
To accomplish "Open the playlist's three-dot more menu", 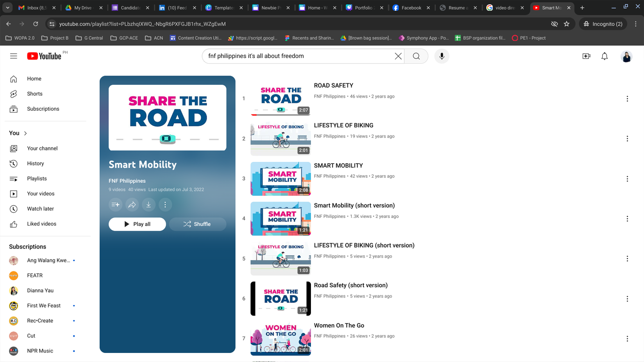I will [165, 205].
